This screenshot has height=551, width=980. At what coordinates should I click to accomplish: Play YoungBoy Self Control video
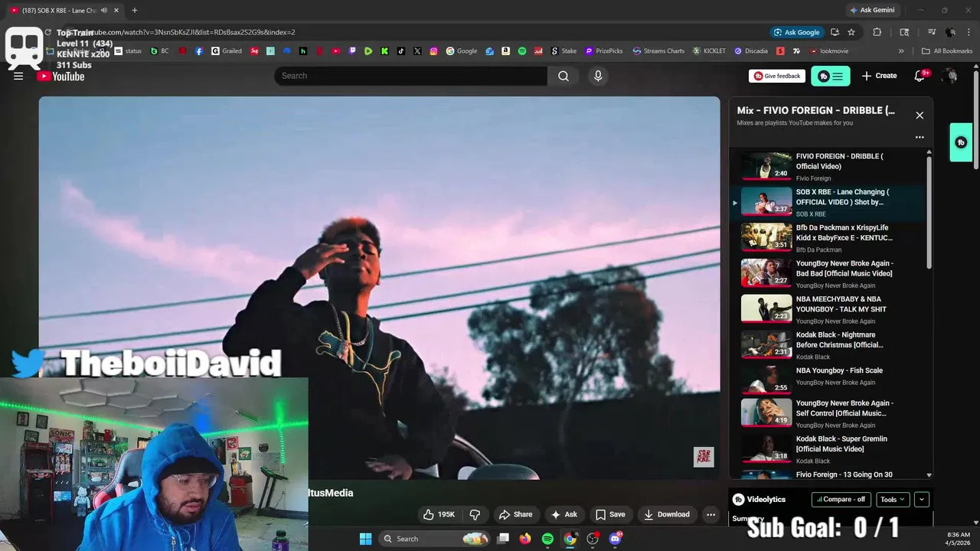click(x=827, y=413)
